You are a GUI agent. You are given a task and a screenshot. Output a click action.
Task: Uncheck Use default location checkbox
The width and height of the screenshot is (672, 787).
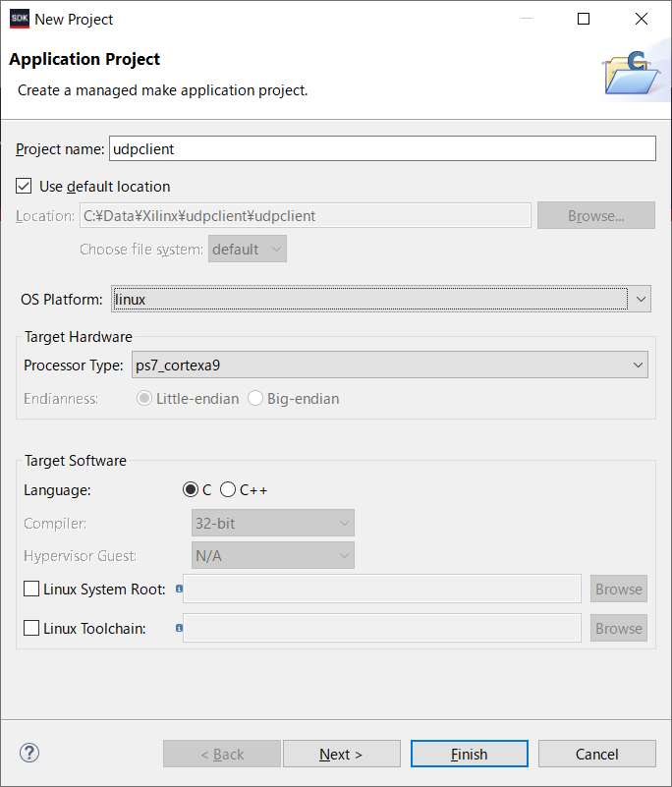pos(24,186)
